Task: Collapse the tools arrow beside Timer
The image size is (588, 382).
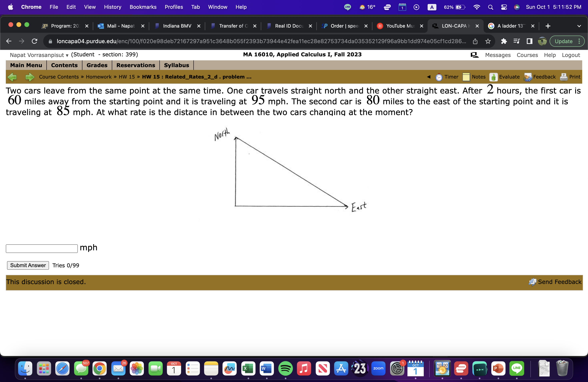Action: point(429,77)
